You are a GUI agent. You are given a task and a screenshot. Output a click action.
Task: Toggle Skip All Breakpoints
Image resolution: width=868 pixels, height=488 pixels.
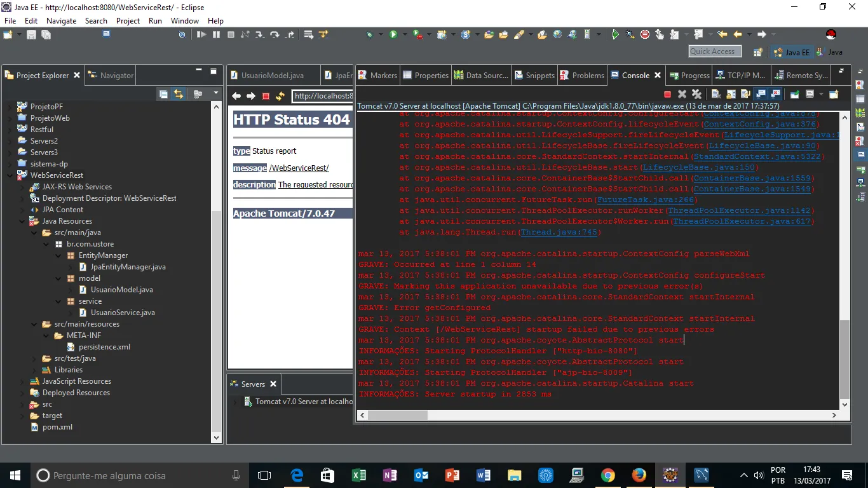[182, 35]
